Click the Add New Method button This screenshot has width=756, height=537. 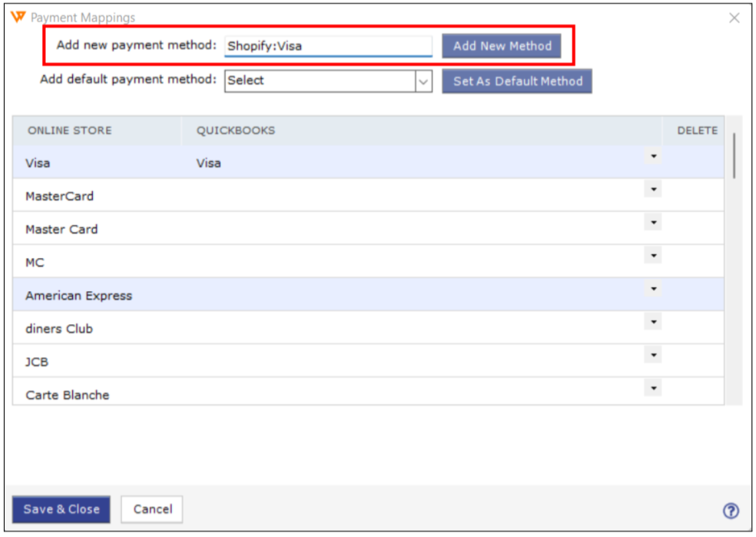click(501, 46)
